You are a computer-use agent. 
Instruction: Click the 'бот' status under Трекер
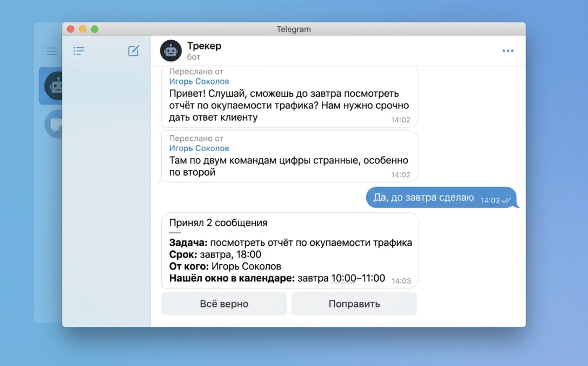pos(194,57)
